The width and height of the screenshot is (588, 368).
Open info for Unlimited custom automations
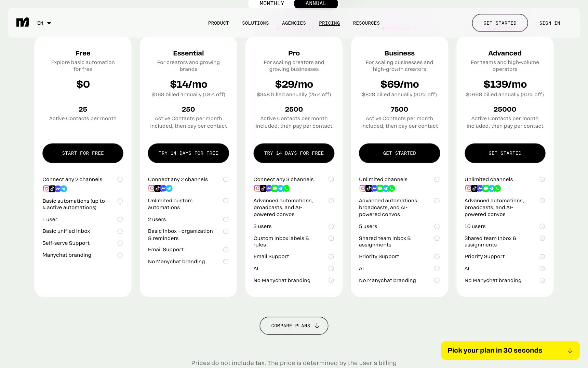pyautogui.click(x=226, y=201)
